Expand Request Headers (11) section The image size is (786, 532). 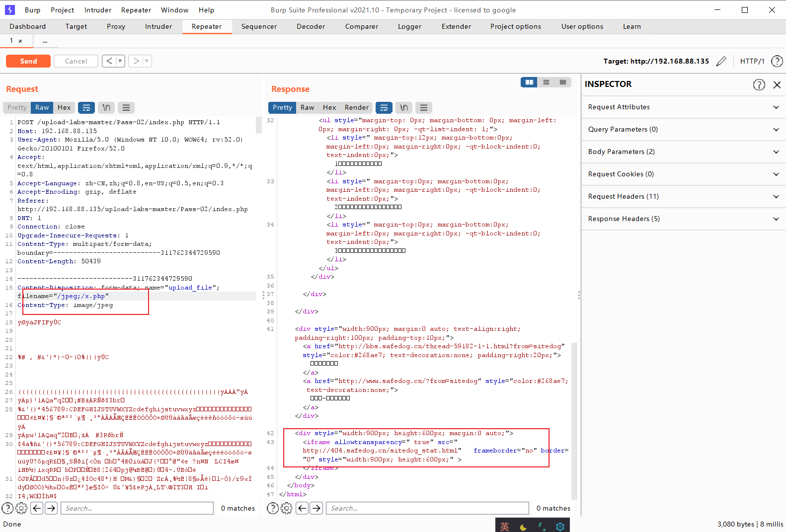coord(684,197)
